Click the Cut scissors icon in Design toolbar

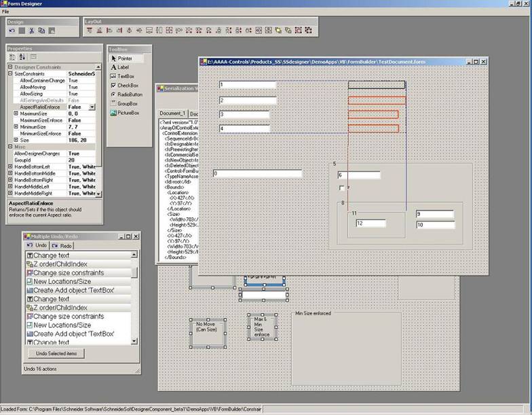(x=31, y=31)
